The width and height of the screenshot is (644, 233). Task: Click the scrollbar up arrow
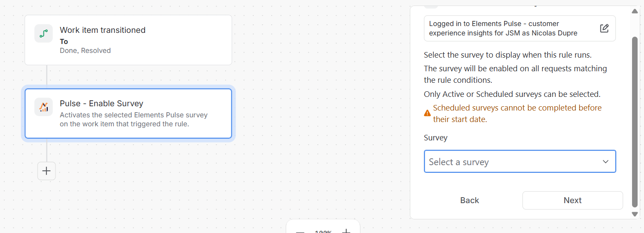click(635, 11)
